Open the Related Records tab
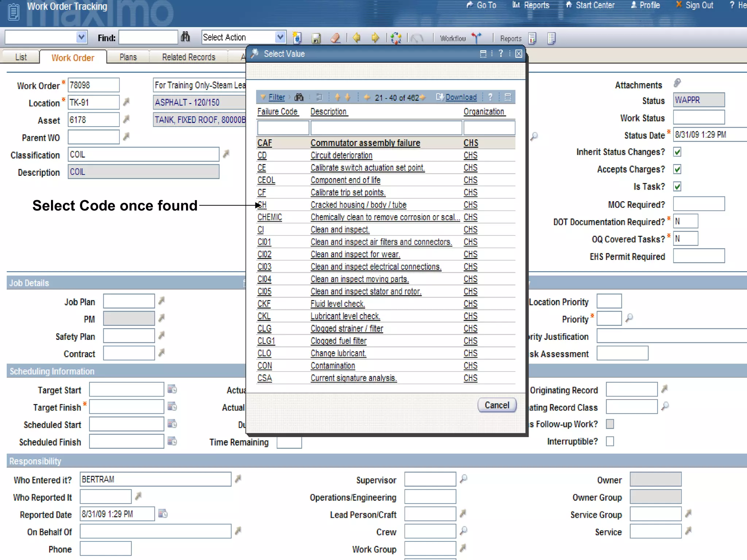Screen dimensions: 747x560 coord(189,57)
